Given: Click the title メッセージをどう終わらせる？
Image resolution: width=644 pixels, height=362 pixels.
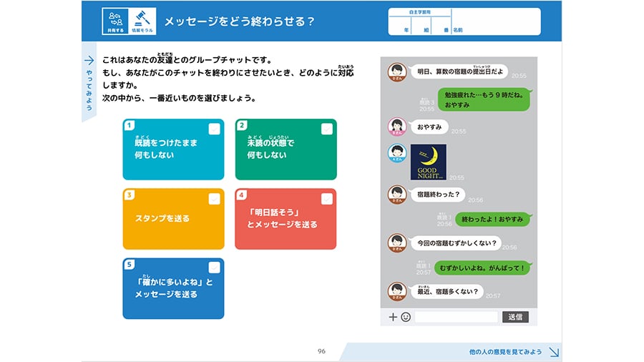Looking at the screenshot, I should (x=240, y=21).
